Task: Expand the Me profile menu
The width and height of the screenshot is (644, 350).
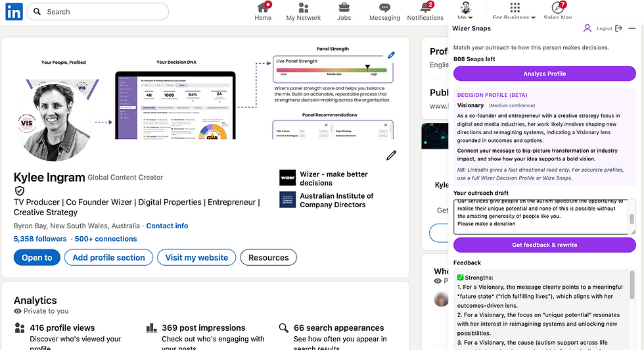Action: click(465, 11)
